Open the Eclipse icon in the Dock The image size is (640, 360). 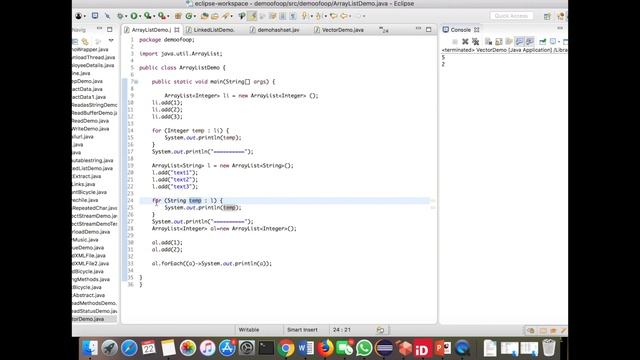point(384,348)
